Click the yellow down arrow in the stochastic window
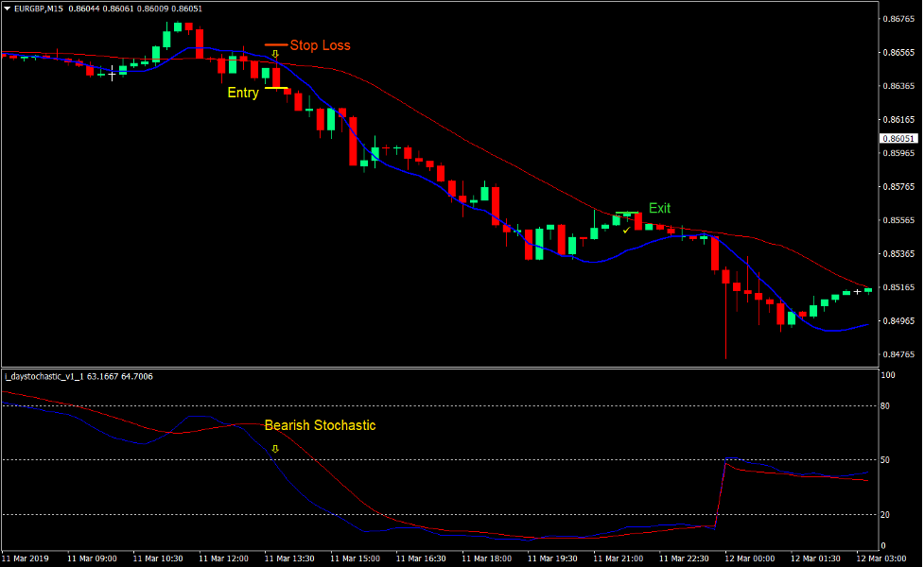This screenshot has width=924, height=567. coord(275,449)
